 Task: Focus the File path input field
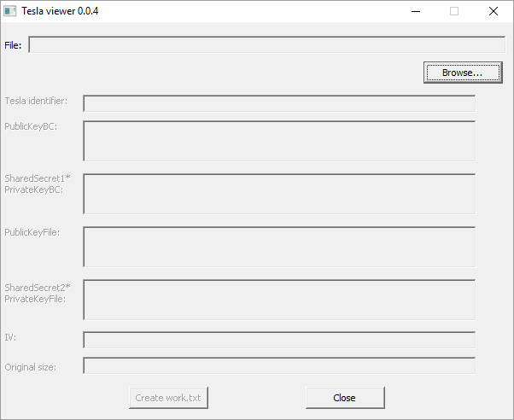[267, 44]
